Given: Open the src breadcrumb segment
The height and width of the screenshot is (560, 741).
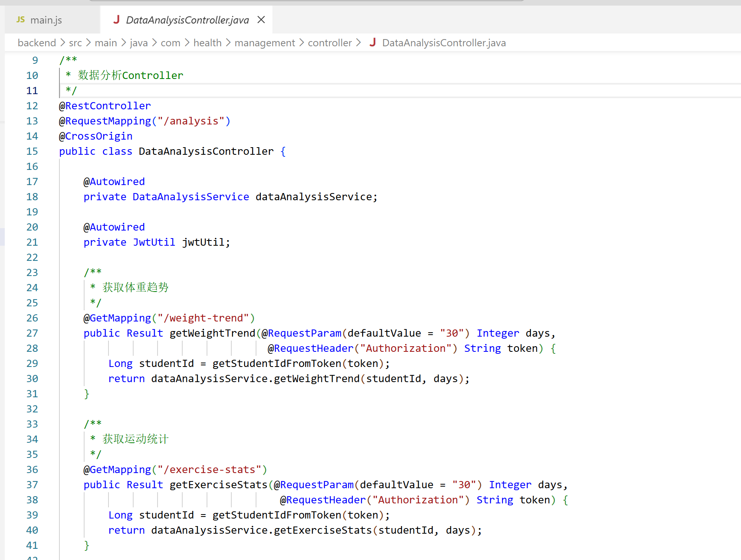Looking at the screenshot, I should coord(75,43).
